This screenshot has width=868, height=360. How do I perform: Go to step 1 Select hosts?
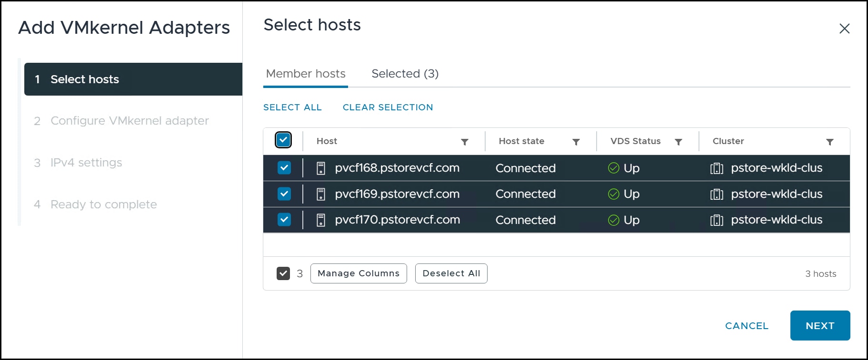pyautogui.click(x=133, y=79)
